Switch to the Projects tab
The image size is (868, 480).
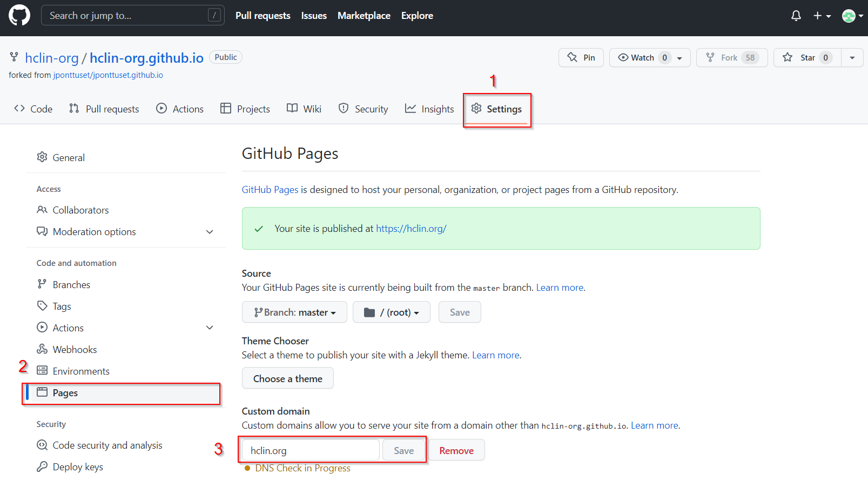tap(245, 109)
